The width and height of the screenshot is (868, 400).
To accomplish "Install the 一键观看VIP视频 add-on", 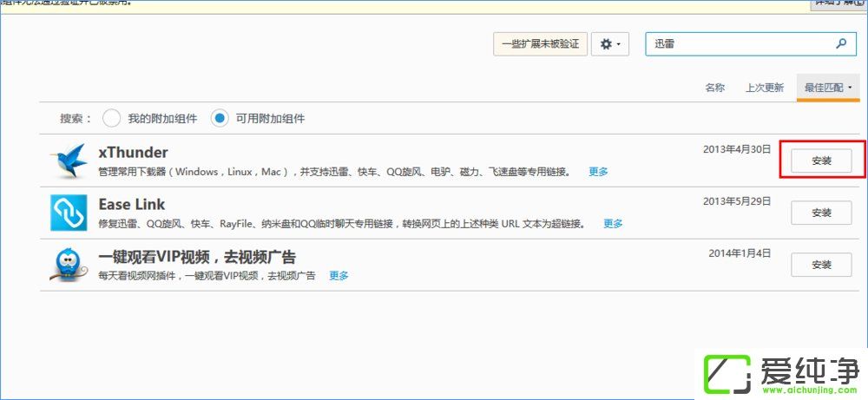I will pos(821,265).
